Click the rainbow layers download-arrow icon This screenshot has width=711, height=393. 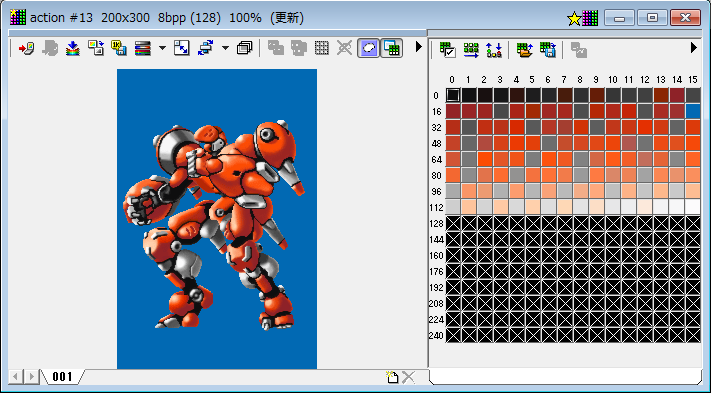pyautogui.click(x=73, y=48)
